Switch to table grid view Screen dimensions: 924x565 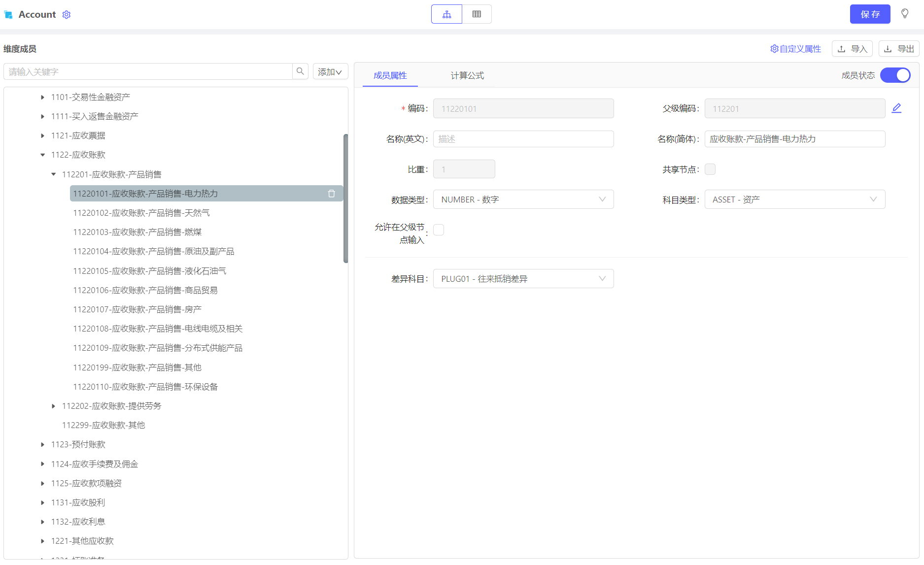pos(477,14)
